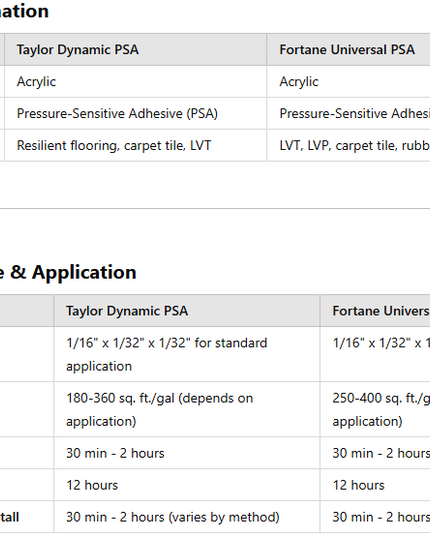The image size is (430, 537).
Task: Click the 180-360 sq. ft./gal coverage cell
Action: (187, 409)
